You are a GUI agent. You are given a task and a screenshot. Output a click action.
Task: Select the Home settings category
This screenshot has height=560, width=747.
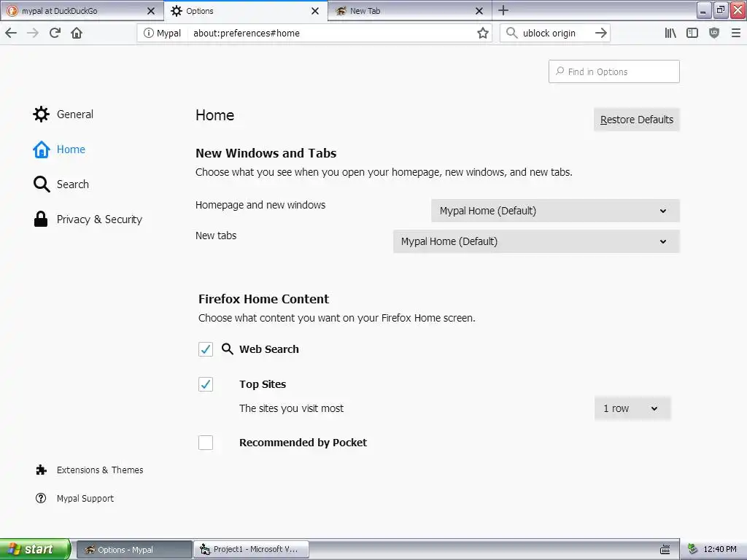coord(59,149)
